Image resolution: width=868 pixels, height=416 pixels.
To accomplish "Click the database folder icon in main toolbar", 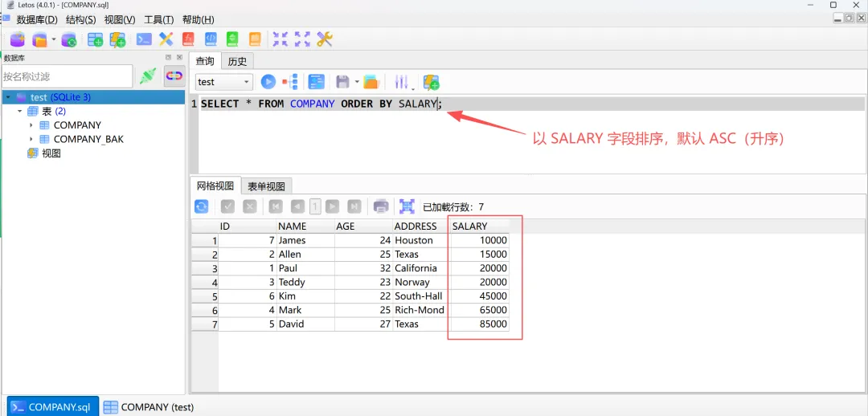I will pos(39,39).
